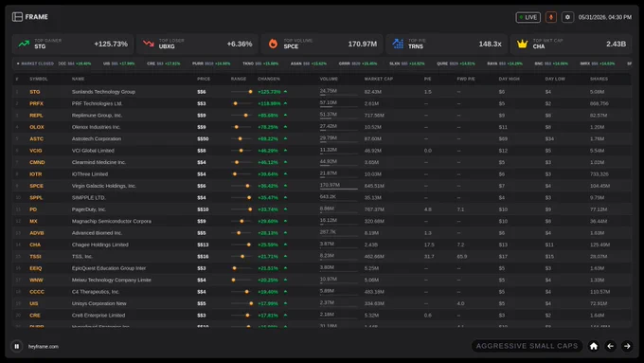Sort by the Price column header

click(204, 79)
